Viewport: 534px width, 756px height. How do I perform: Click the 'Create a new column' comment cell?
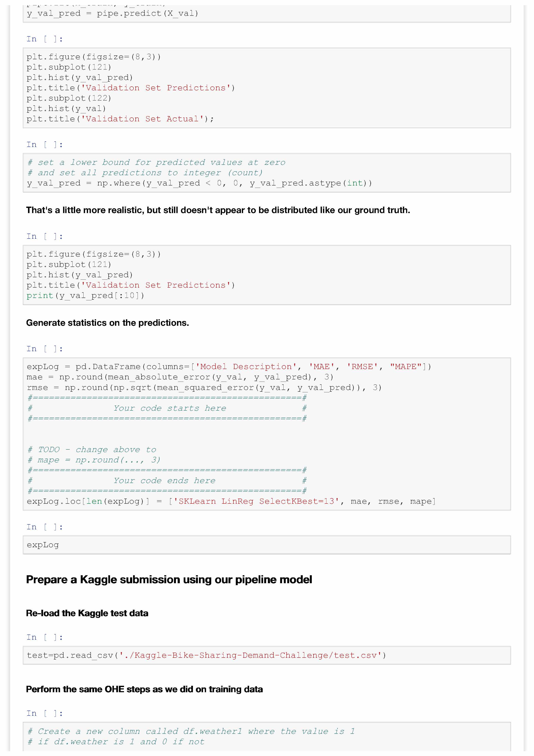click(x=267, y=736)
